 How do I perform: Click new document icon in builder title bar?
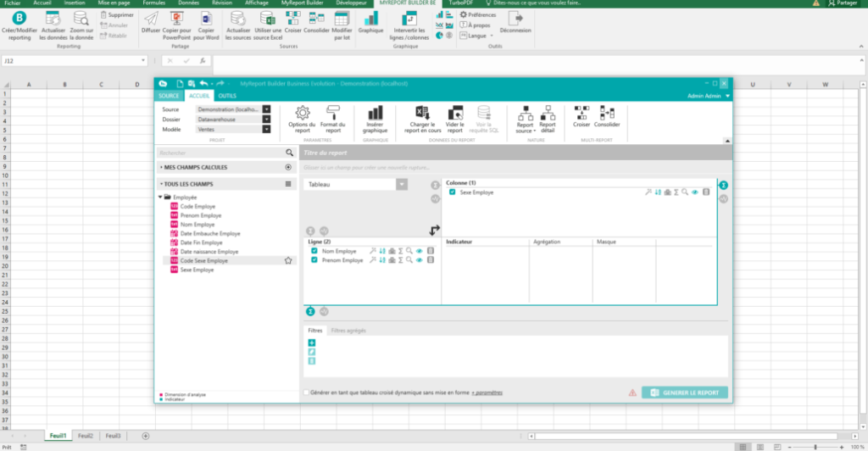click(x=180, y=84)
